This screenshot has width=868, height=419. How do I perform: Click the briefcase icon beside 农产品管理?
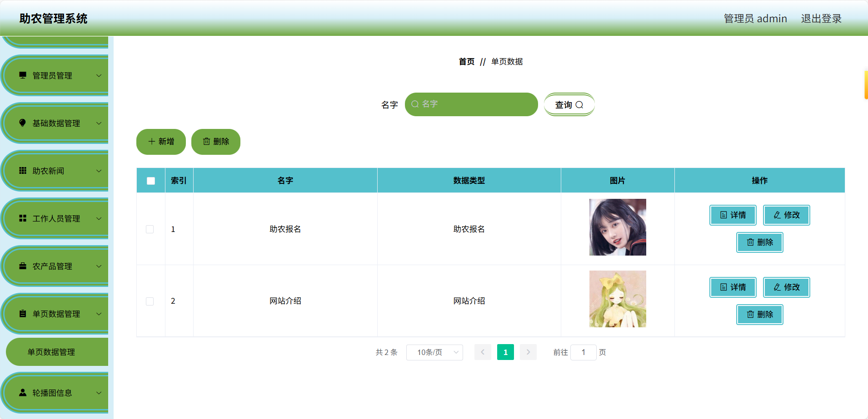pyautogui.click(x=23, y=266)
